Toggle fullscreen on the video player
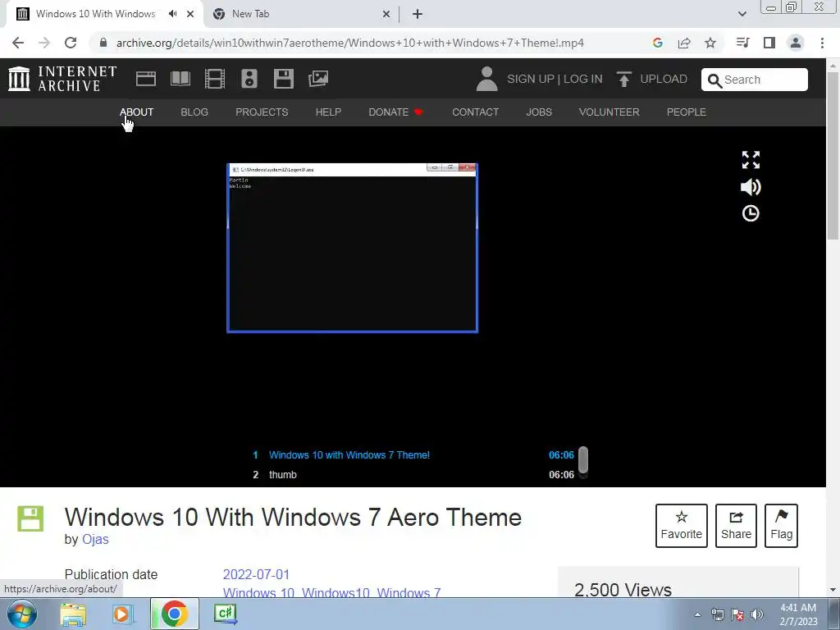Image resolution: width=840 pixels, height=630 pixels. [751, 160]
